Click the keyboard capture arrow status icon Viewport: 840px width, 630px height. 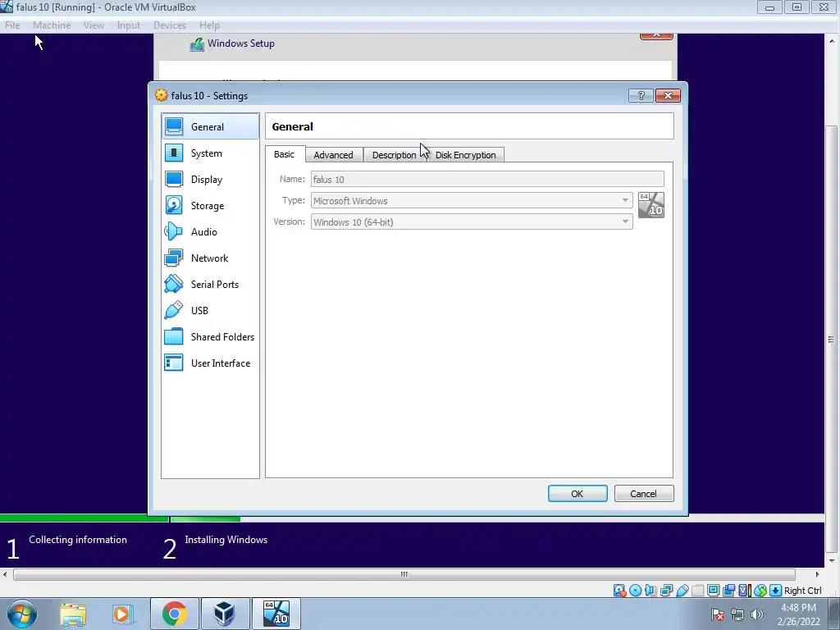coord(775,591)
